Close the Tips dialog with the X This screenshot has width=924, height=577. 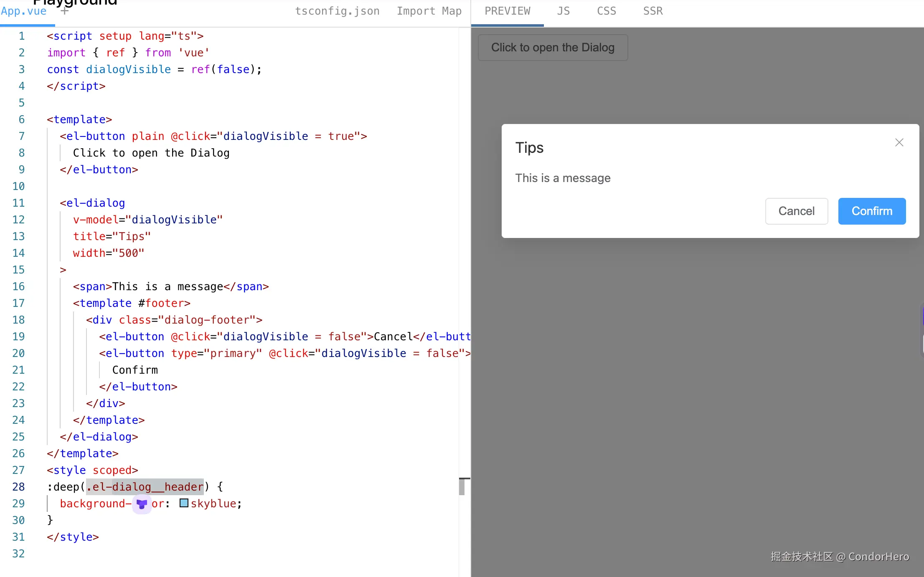tap(899, 142)
